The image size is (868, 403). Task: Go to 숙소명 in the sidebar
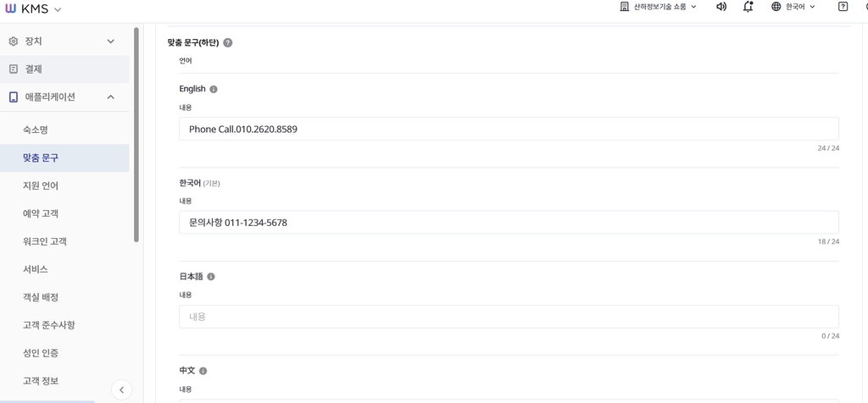pyautogui.click(x=64, y=130)
